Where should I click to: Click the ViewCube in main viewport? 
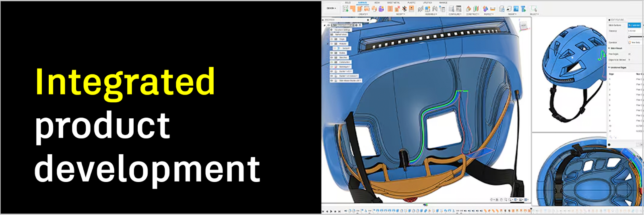pyautogui.click(x=524, y=25)
